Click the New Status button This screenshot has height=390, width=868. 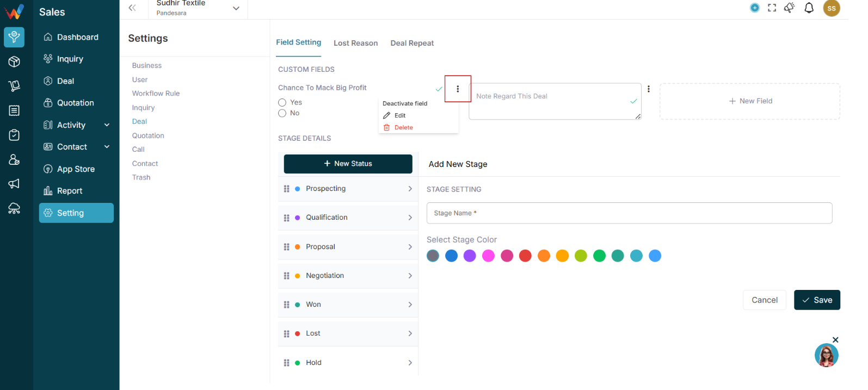tap(348, 164)
